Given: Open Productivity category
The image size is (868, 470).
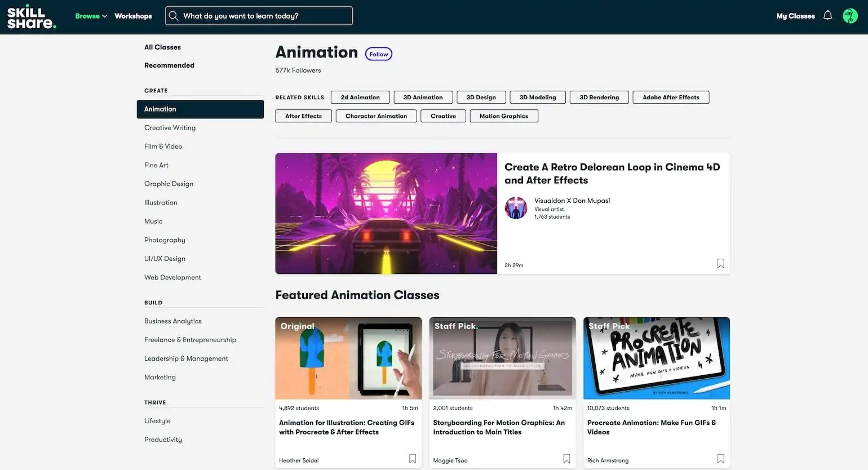Looking at the screenshot, I should [x=163, y=440].
